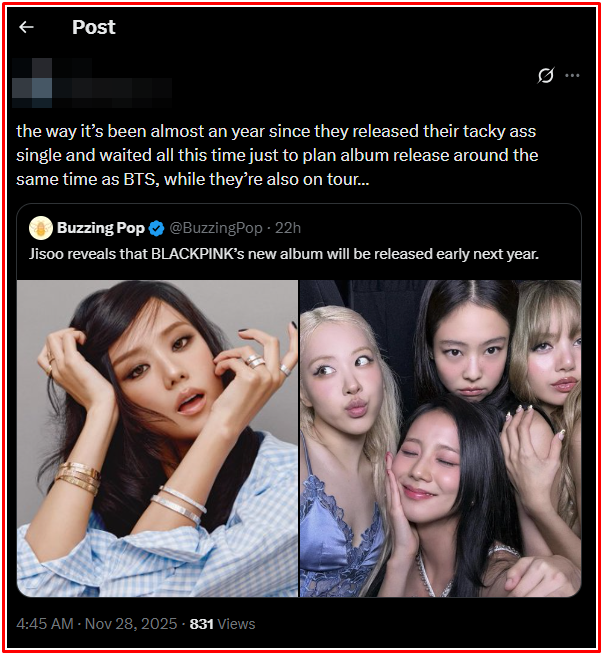The width and height of the screenshot is (603, 655).
Task: Click the 831 Views count
Action: [222, 623]
